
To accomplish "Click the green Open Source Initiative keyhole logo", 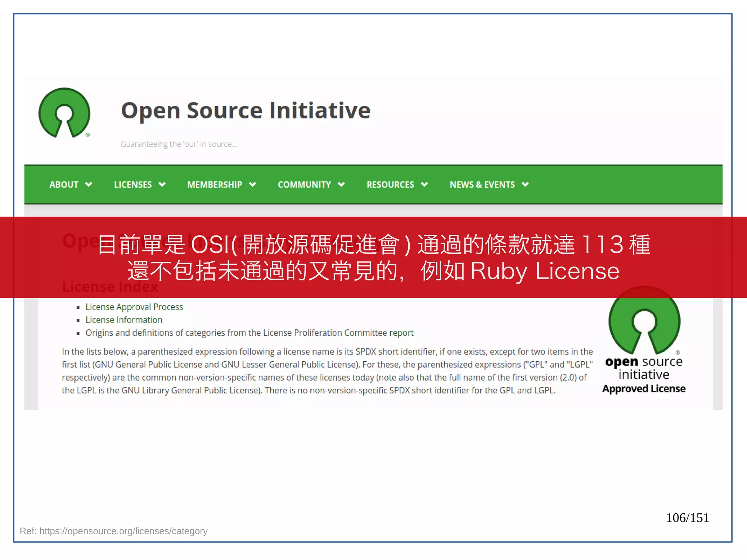I will coord(65,113).
